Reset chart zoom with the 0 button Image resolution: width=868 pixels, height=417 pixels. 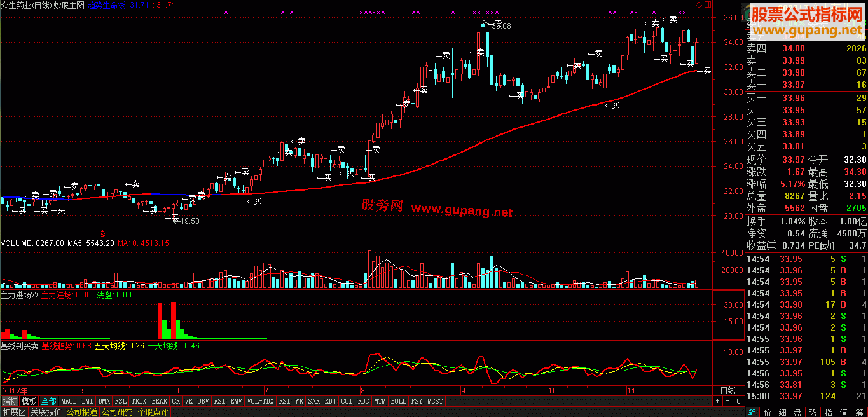(x=738, y=401)
